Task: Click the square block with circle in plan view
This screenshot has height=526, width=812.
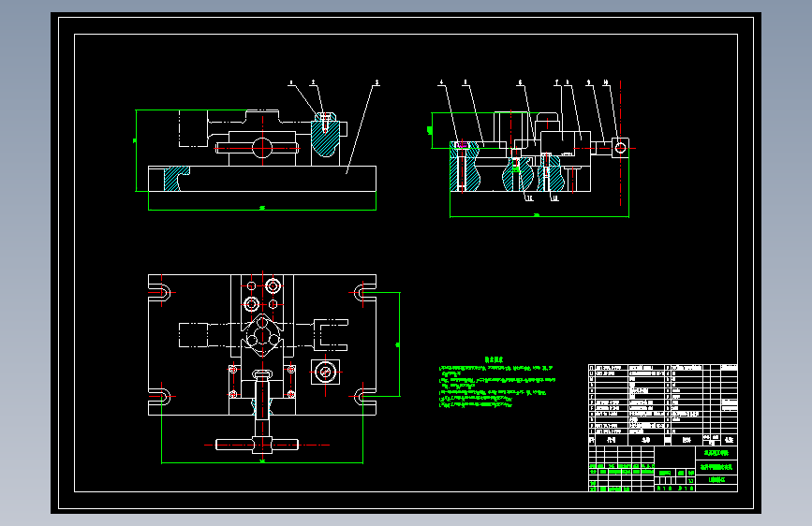Action: tap(325, 372)
